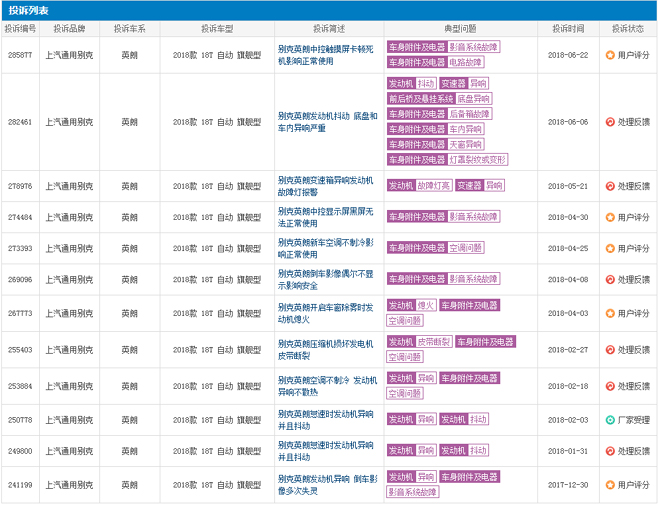The height and width of the screenshot is (506, 660).
Task: Open complaint link 别克英朗中控显示屏黑屏无法正常使用
Action: 325,217
